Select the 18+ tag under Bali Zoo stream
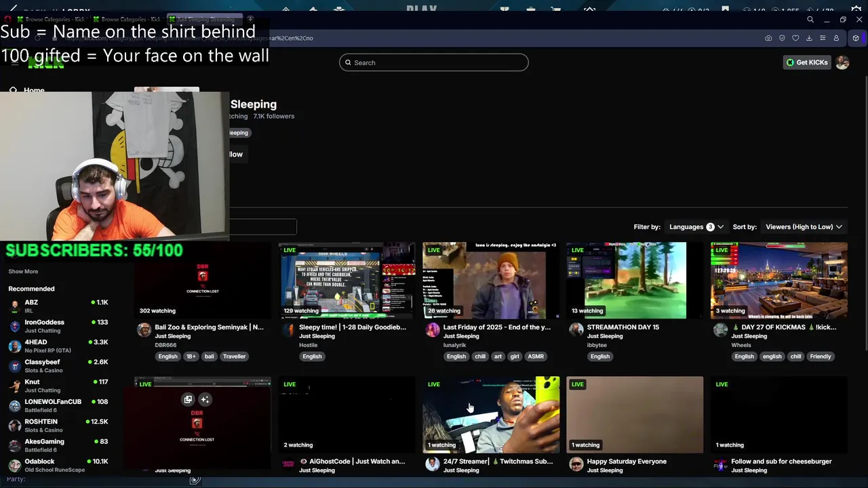The width and height of the screenshot is (868, 488). click(x=190, y=357)
